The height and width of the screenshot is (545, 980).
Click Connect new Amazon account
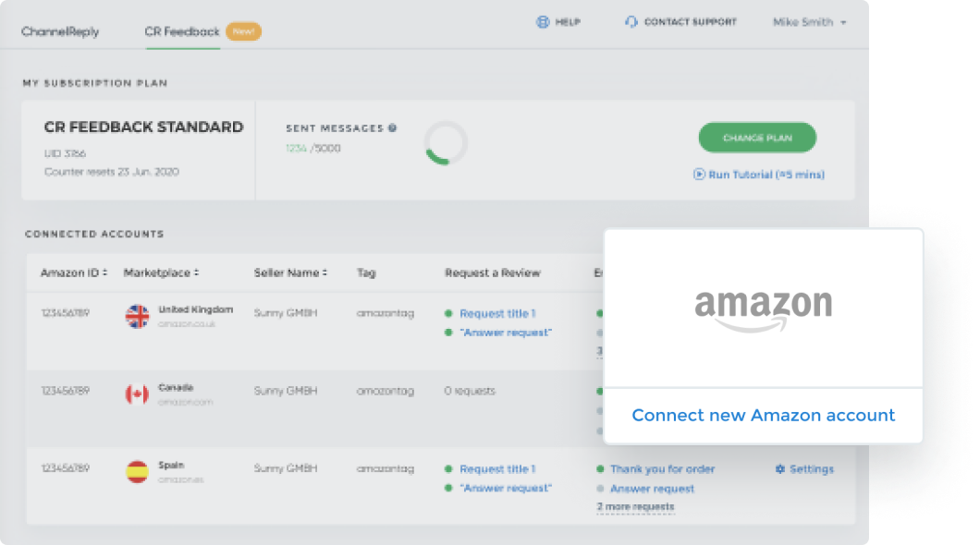tap(763, 415)
